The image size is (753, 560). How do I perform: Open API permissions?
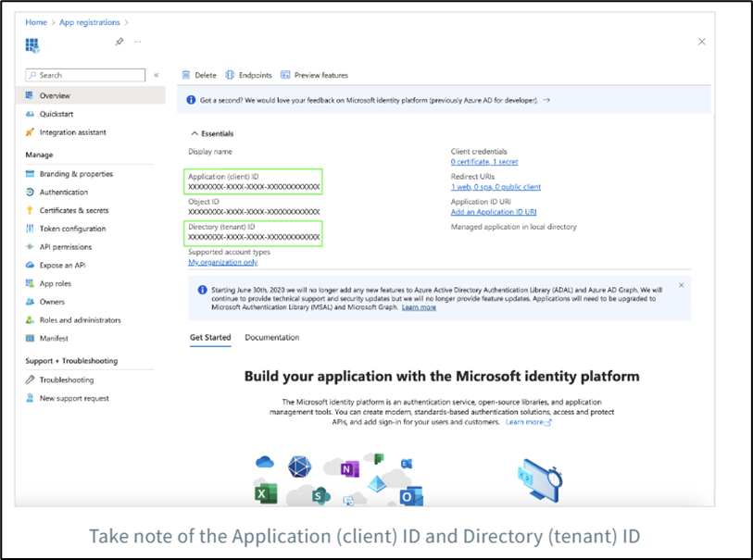(66, 246)
